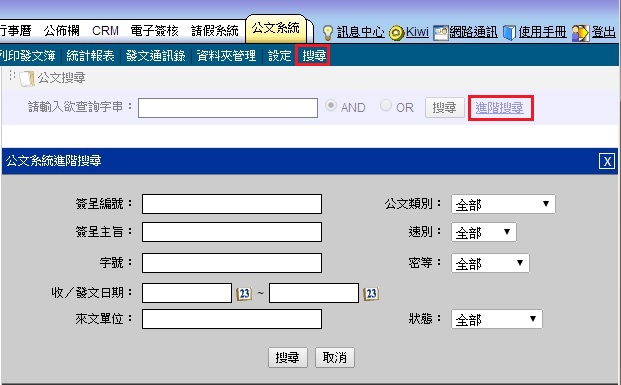Viewport: 621px width, 385px height.
Task: Expand the 密等 dropdown
Action: (x=490, y=263)
